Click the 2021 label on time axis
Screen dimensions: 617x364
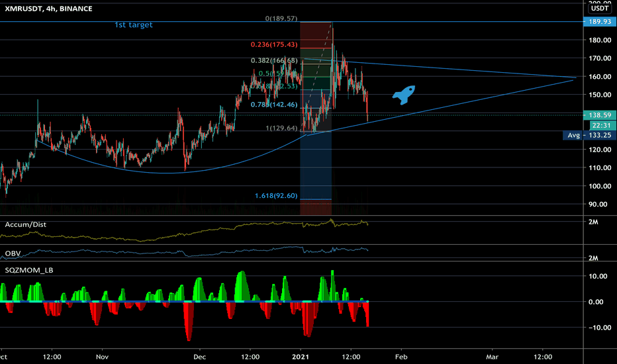tap(301, 357)
